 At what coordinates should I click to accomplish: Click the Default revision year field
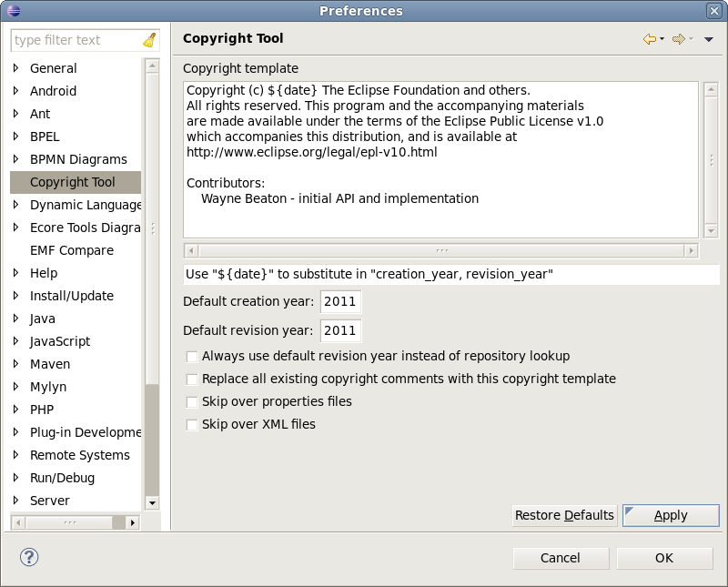(340, 330)
